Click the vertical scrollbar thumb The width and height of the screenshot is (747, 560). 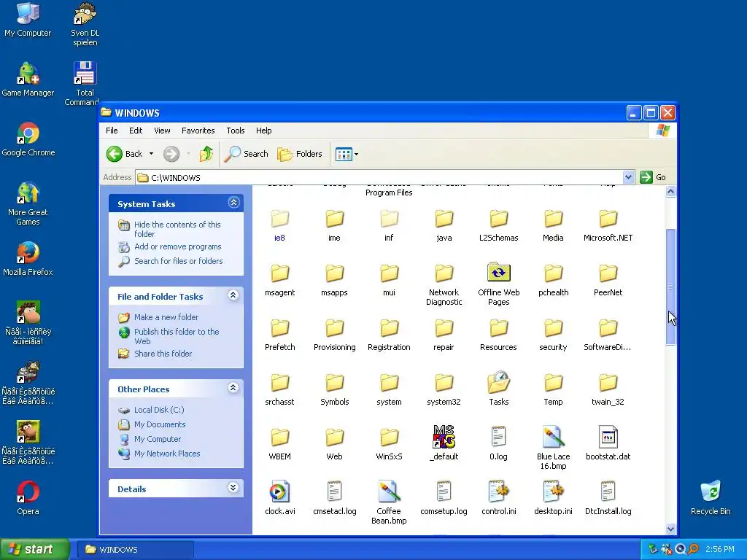click(x=670, y=287)
